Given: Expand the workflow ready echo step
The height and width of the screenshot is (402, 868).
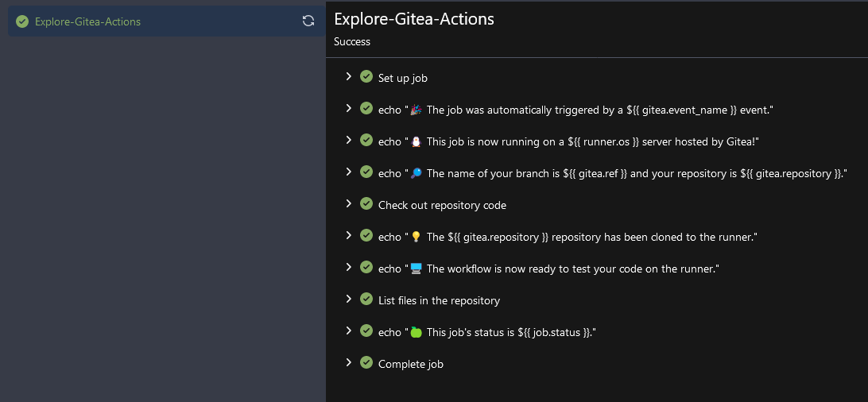Looking at the screenshot, I should (x=348, y=267).
